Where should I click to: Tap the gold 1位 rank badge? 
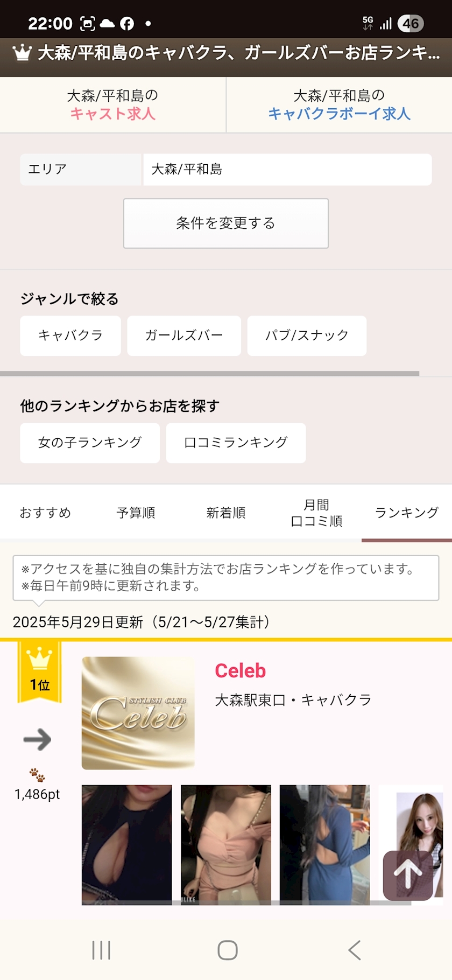pyautogui.click(x=39, y=672)
